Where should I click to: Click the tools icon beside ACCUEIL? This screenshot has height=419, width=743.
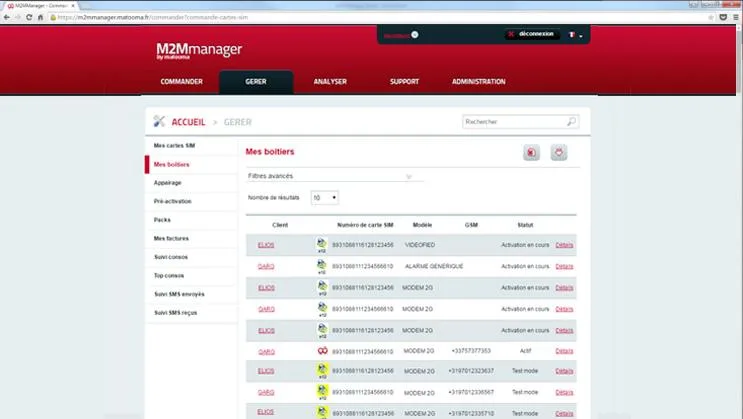pyautogui.click(x=159, y=121)
